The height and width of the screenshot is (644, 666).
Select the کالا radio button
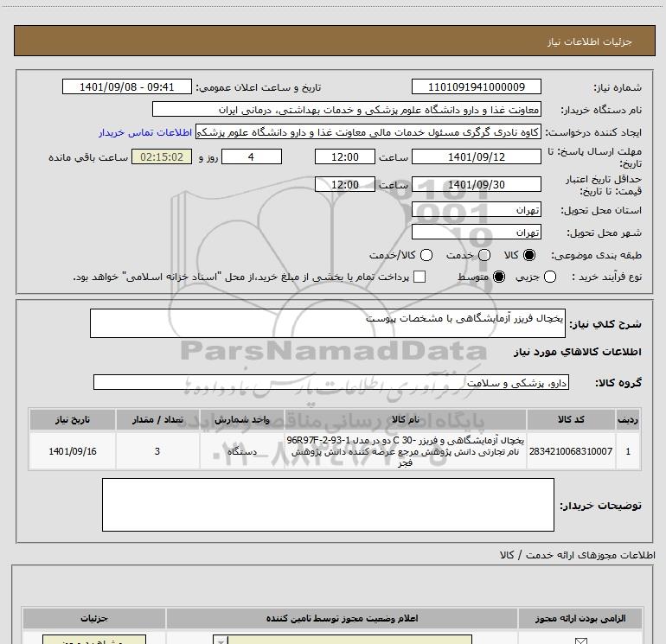click(529, 255)
